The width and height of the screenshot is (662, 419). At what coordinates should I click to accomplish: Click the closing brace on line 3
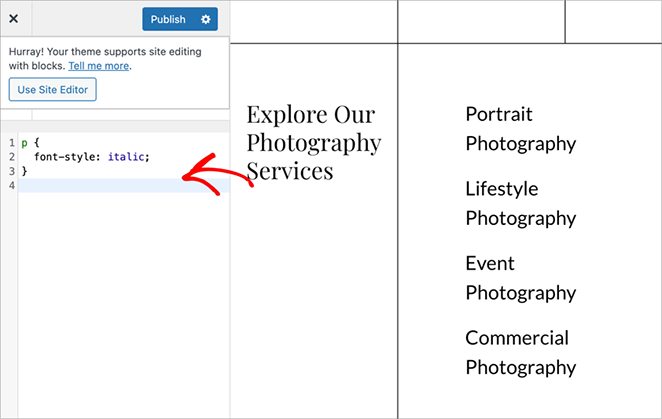coord(25,171)
